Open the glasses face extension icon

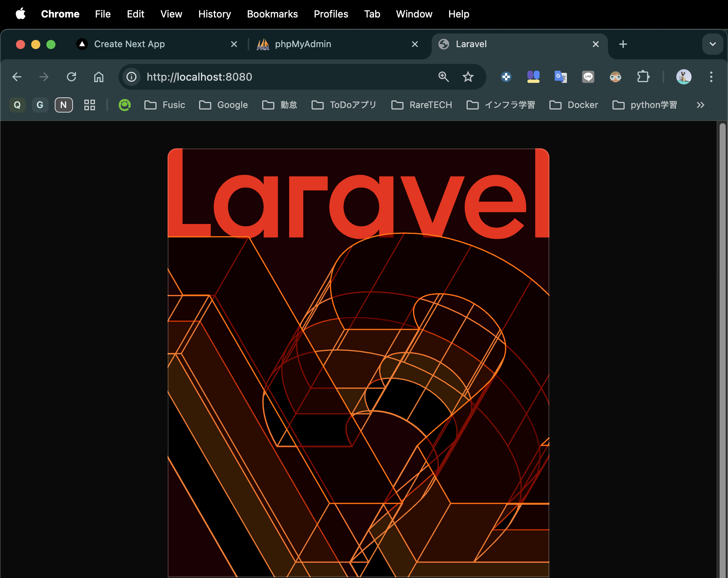tap(616, 77)
